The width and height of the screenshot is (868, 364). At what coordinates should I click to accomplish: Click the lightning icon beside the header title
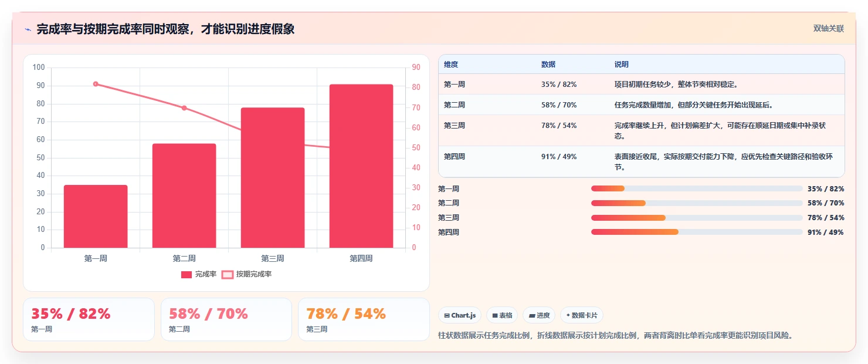pos(28,29)
